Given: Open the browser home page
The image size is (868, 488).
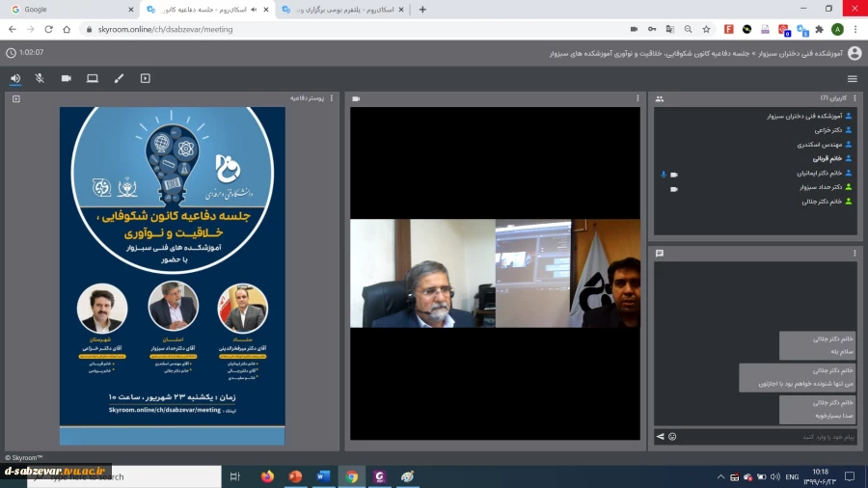Looking at the screenshot, I should coord(67,29).
